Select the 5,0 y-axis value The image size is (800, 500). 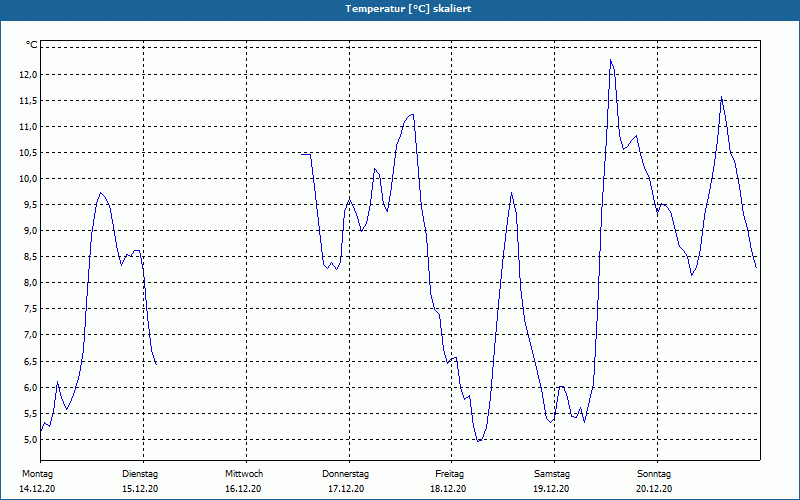[30, 439]
